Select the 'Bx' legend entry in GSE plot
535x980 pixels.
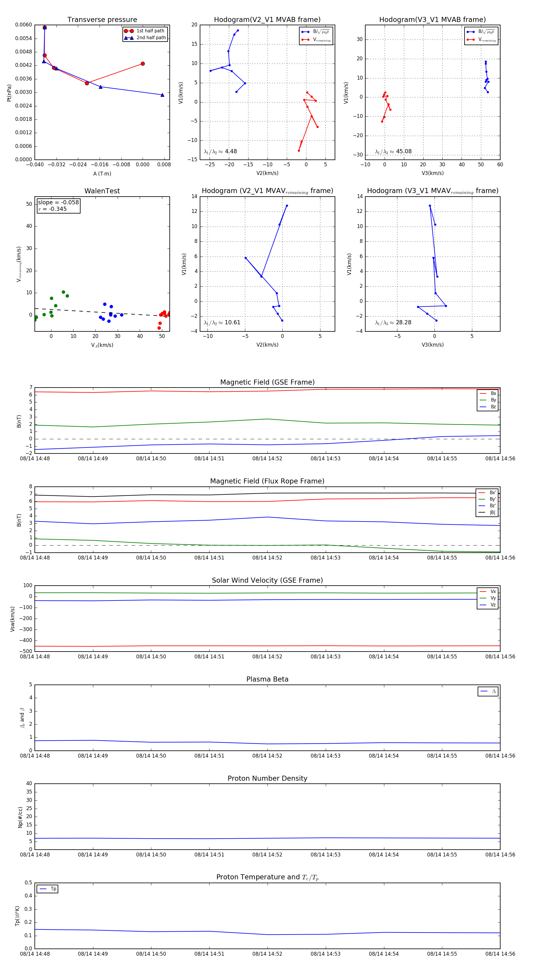tap(488, 393)
